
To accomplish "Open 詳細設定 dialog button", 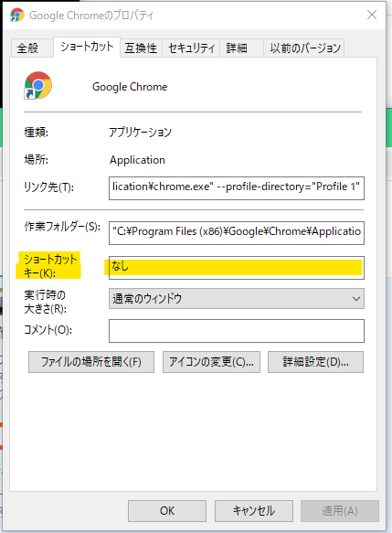I will click(315, 362).
